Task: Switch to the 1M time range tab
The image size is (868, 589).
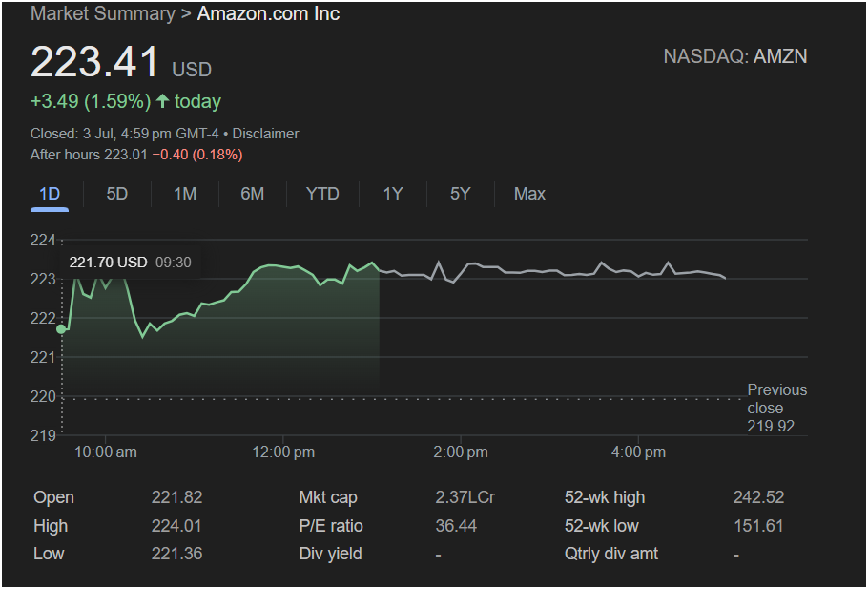Action: (x=185, y=194)
